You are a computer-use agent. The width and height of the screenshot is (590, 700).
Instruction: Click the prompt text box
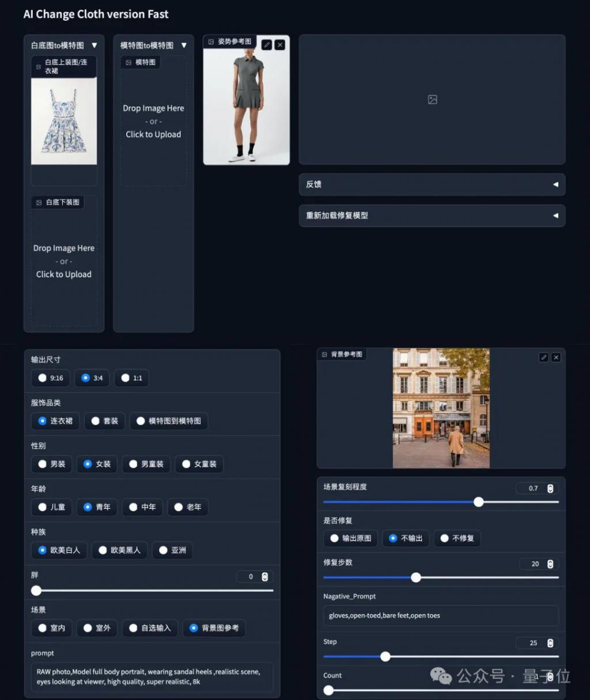click(152, 677)
